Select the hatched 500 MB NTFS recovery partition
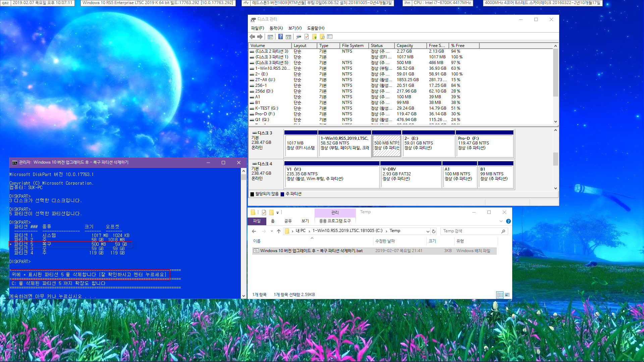 point(387,144)
